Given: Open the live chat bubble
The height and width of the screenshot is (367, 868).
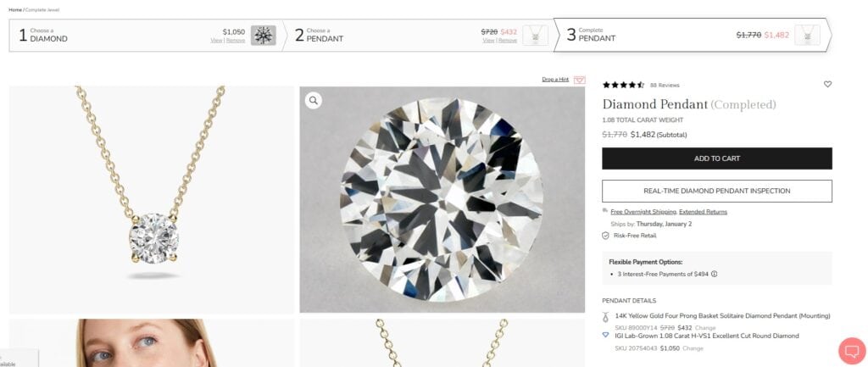Looking at the screenshot, I should [x=849, y=350].
